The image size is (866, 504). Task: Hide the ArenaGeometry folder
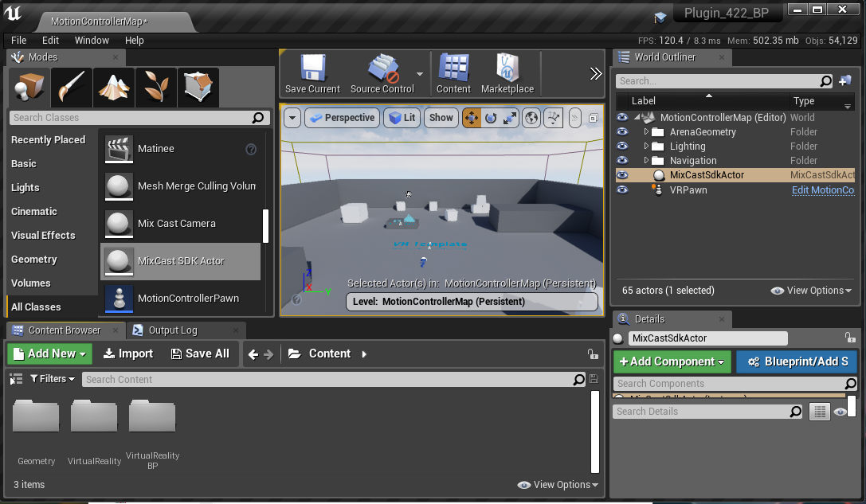pyautogui.click(x=622, y=132)
